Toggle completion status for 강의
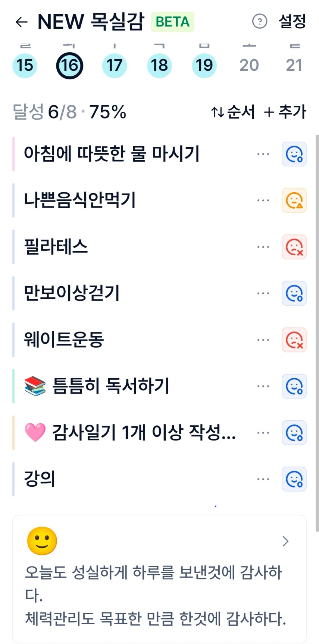Image resolution: width=319 pixels, height=644 pixels. click(x=294, y=479)
